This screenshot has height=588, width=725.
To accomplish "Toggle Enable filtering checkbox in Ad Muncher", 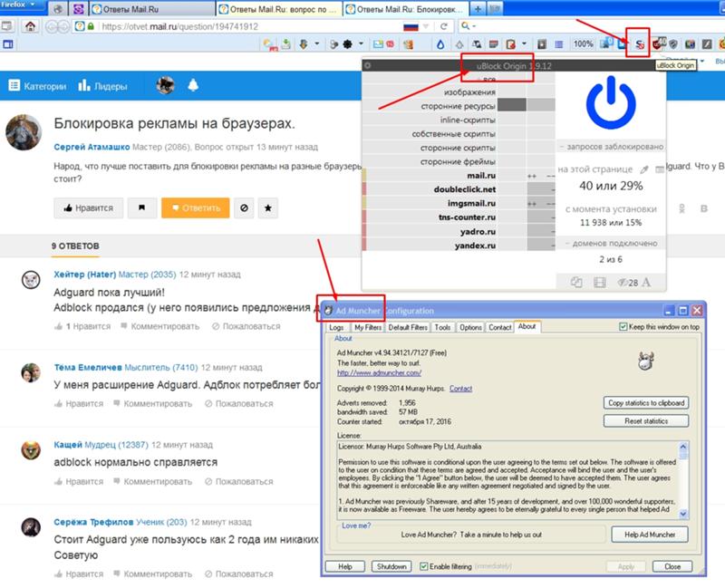I will [423, 566].
